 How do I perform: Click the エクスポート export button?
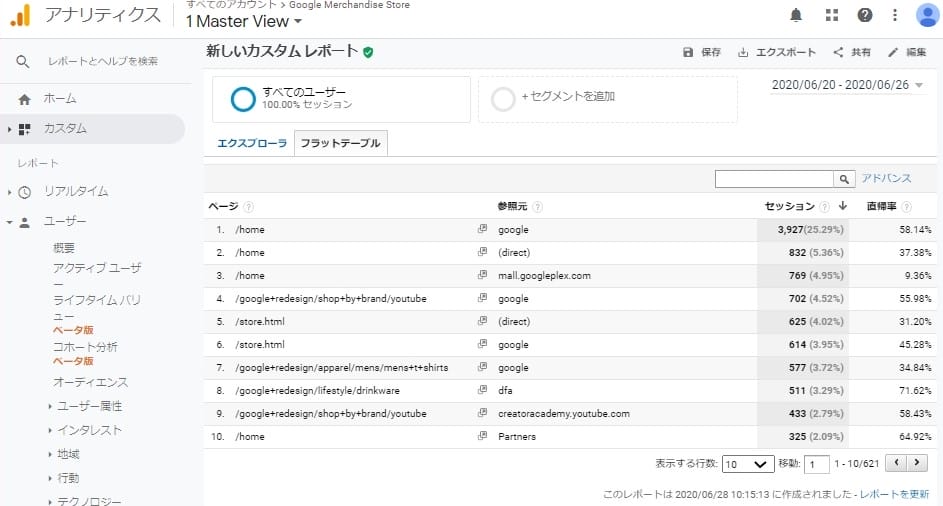pos(776,52)
